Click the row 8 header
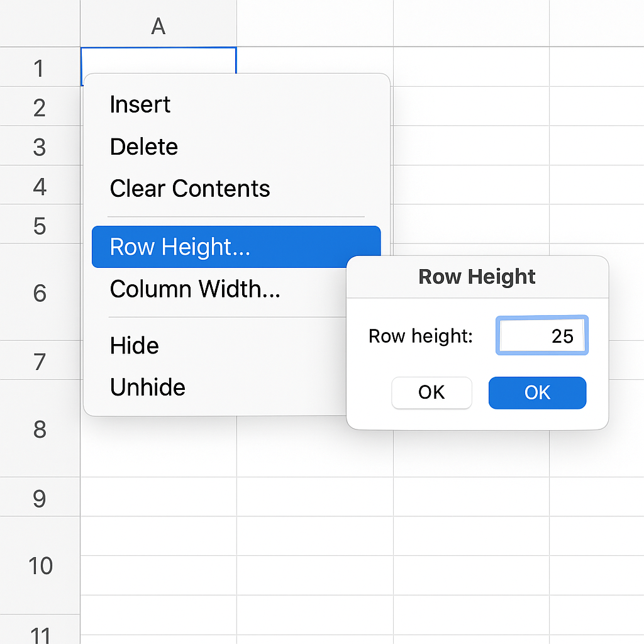Screen dimensions: 644x644 40,430
